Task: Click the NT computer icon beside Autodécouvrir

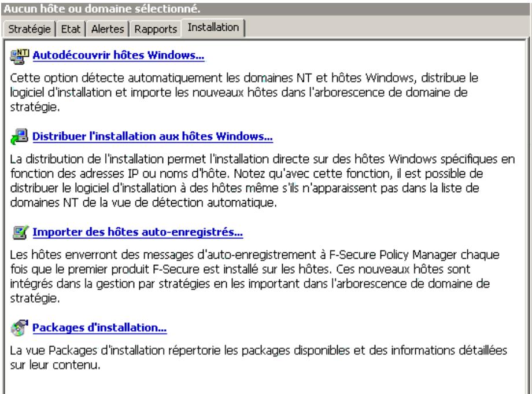Action: [20, 56]
